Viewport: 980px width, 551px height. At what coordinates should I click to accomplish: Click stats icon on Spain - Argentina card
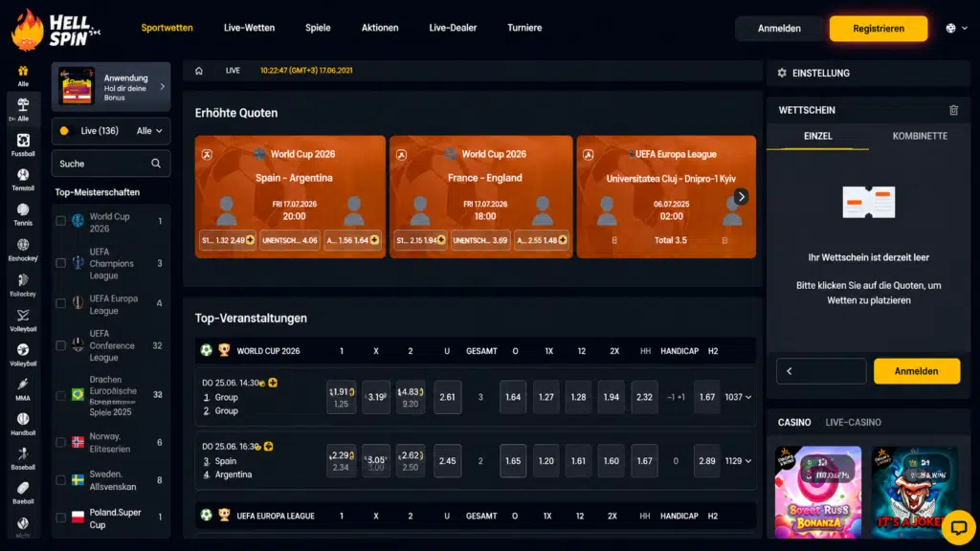click(x=207, y=154)
